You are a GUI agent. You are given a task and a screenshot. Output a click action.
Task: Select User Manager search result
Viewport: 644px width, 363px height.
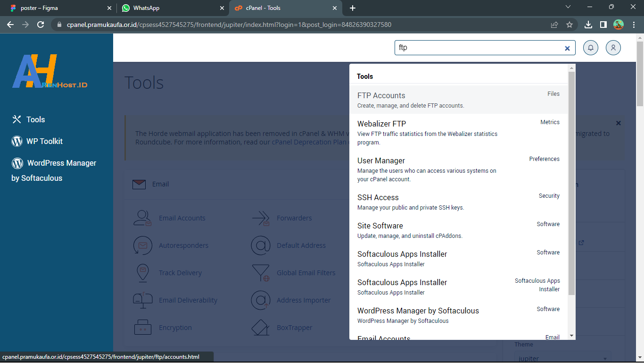tap(458, 169)
